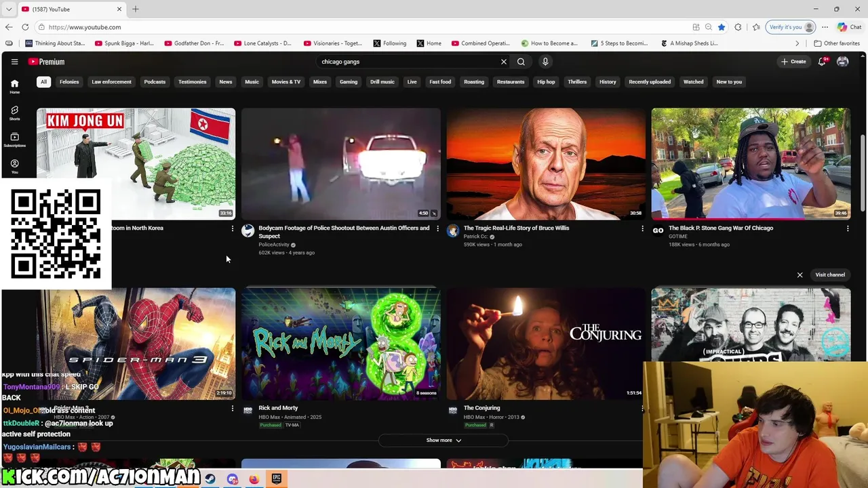Open Shorts from the sidebar
Screen dimensions: 868x488
coord(14,113)
